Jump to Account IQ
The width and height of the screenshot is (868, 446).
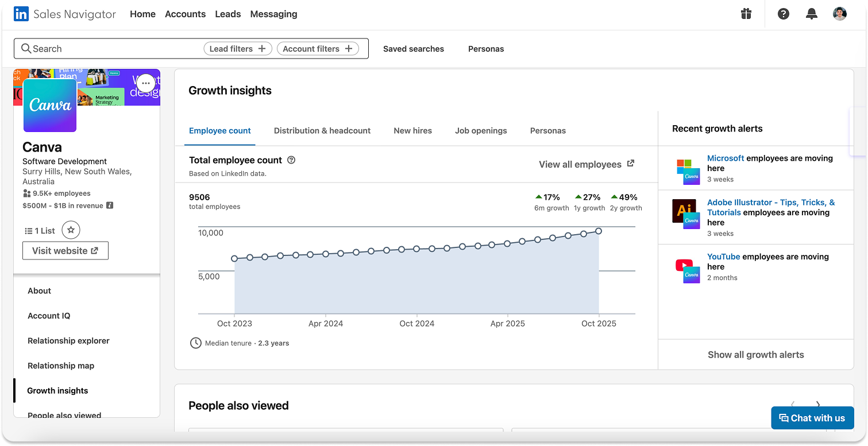[49, 316]
